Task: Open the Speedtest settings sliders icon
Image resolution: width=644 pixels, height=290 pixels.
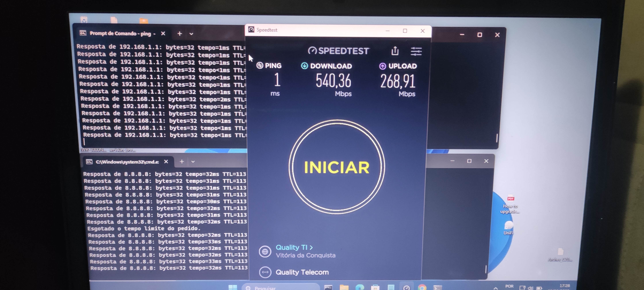Action: pos(416,51)
